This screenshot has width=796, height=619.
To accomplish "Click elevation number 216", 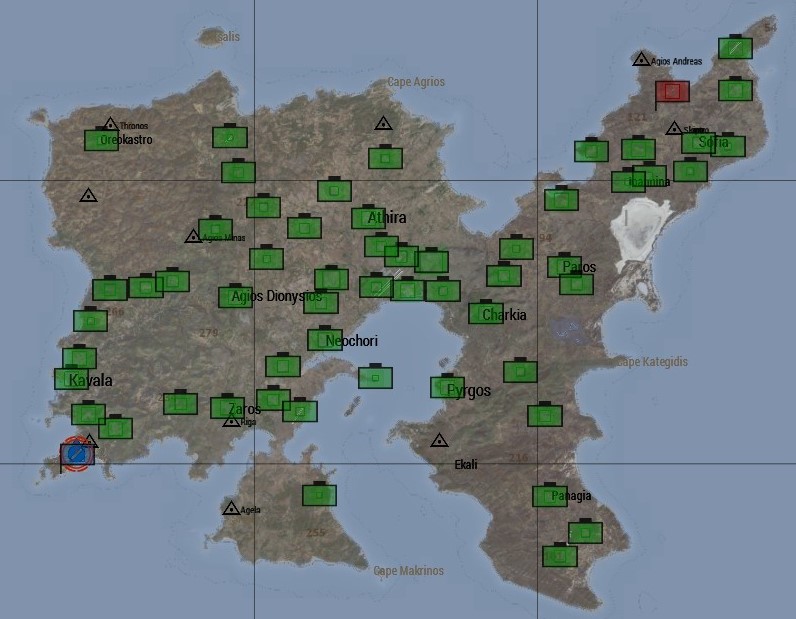I will tap(518, 458).
